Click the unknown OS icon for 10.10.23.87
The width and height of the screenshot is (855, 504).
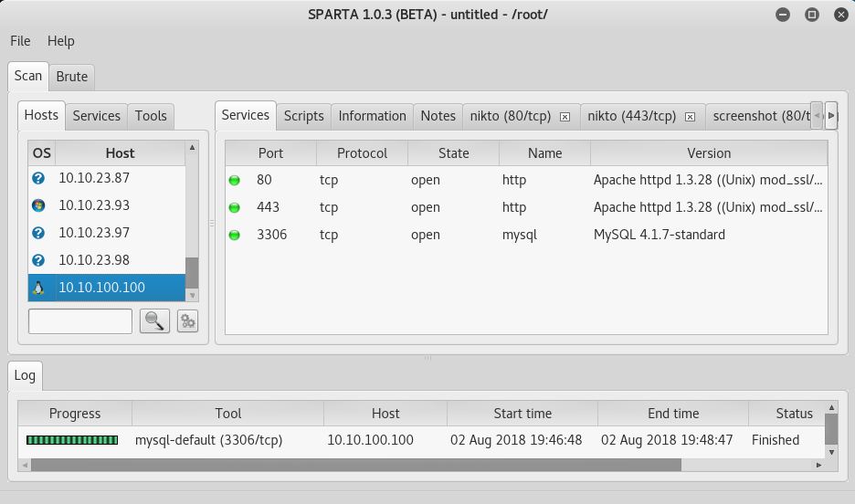[38, 178]
